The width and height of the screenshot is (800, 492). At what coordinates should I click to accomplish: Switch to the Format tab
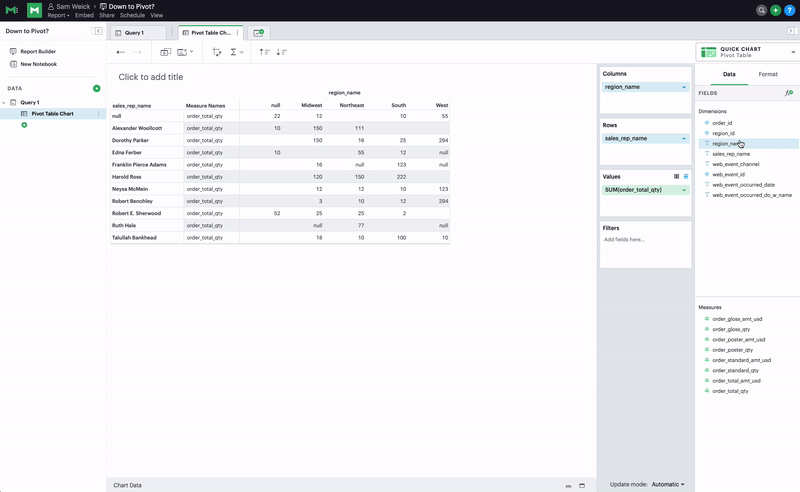[767, 74]
